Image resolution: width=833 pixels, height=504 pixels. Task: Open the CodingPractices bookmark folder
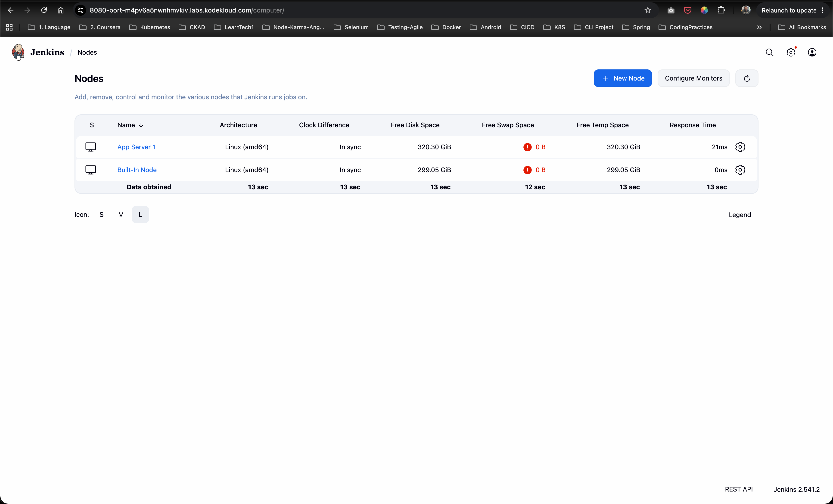(x=686, y=27)
